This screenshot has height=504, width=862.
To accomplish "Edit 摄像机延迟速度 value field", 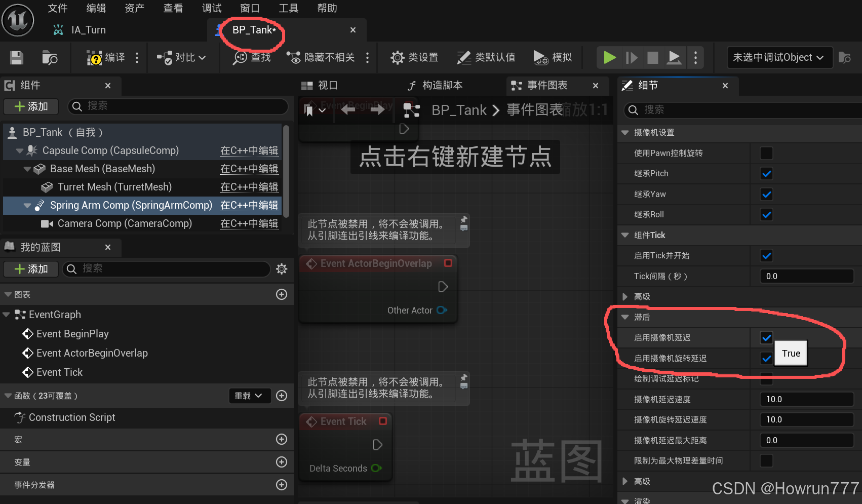I will pyautogui.click(x=806, y=399).
